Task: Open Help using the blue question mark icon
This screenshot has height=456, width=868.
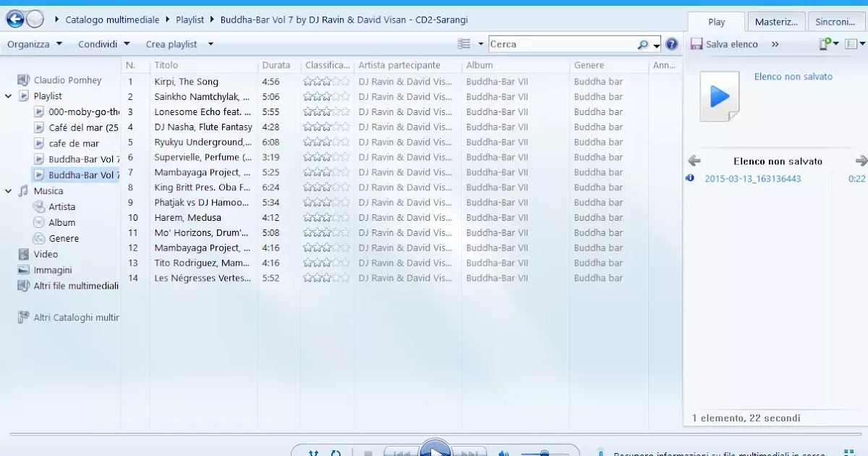Action: pyautogui.click(x=671, y=43)
